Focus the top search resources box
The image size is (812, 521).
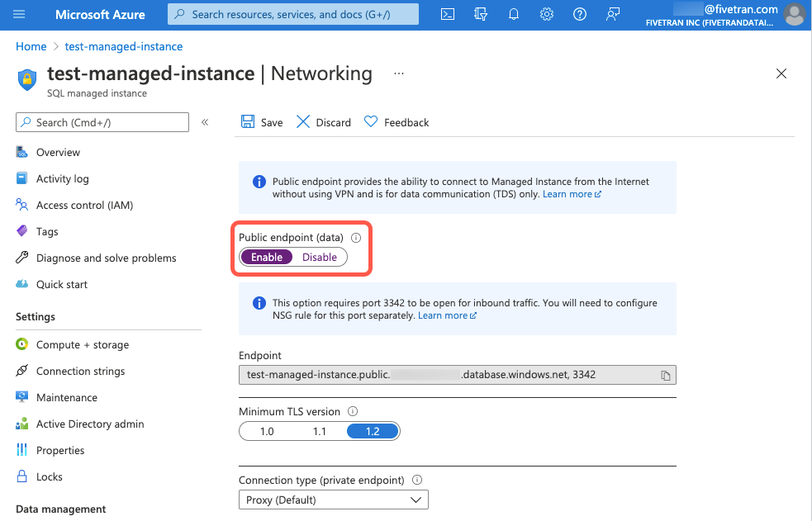click(x=293, y=14)
